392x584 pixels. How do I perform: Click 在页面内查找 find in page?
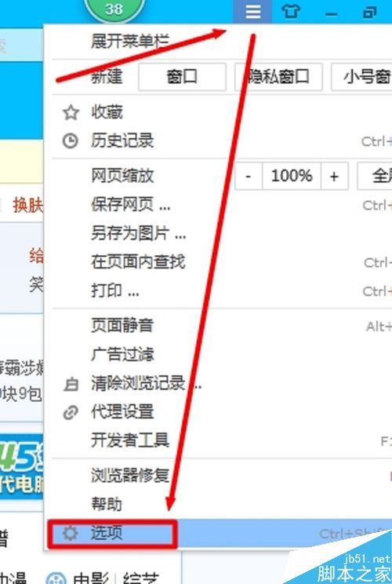click(x=138, y=262)
